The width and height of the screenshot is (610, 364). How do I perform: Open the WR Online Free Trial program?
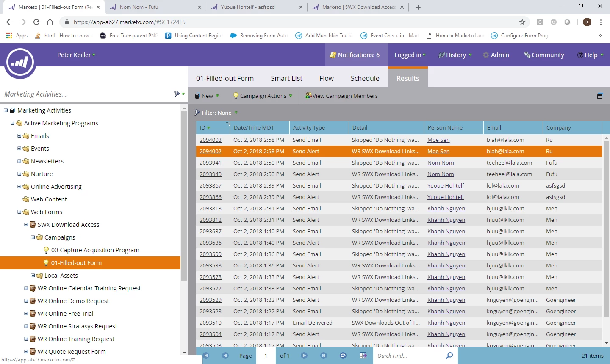[x=65, y=314]
